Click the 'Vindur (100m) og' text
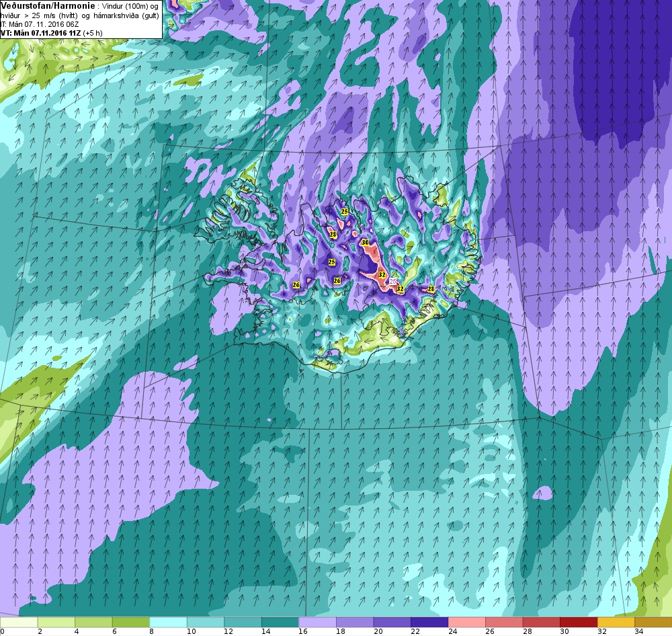The height and width of the screenshot is (636, 672). tap(131, 7)
